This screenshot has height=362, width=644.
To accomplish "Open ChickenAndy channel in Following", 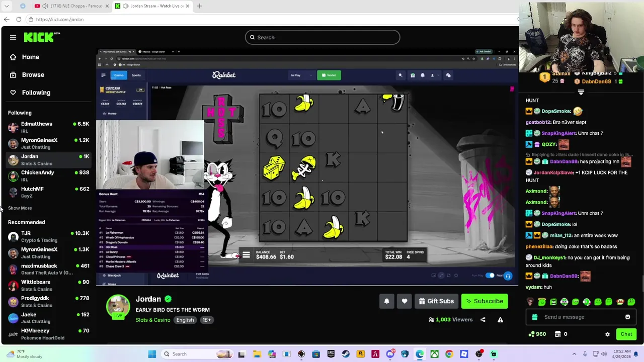I will [x=49, y=175].
